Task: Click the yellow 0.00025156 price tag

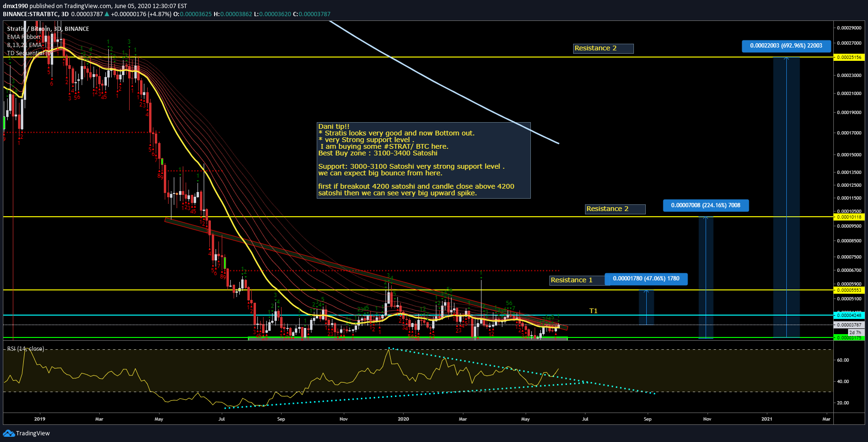Action: (849, 57)
